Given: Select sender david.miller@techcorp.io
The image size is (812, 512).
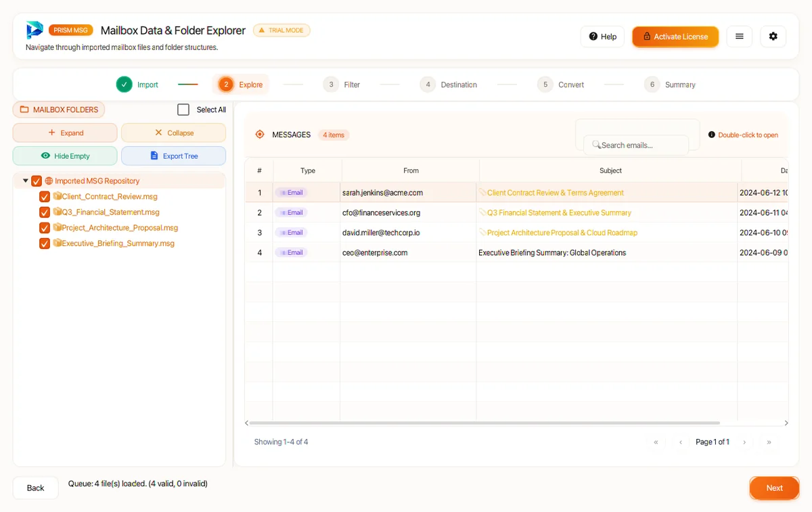Looking at the screenshot, I should 381,233.
